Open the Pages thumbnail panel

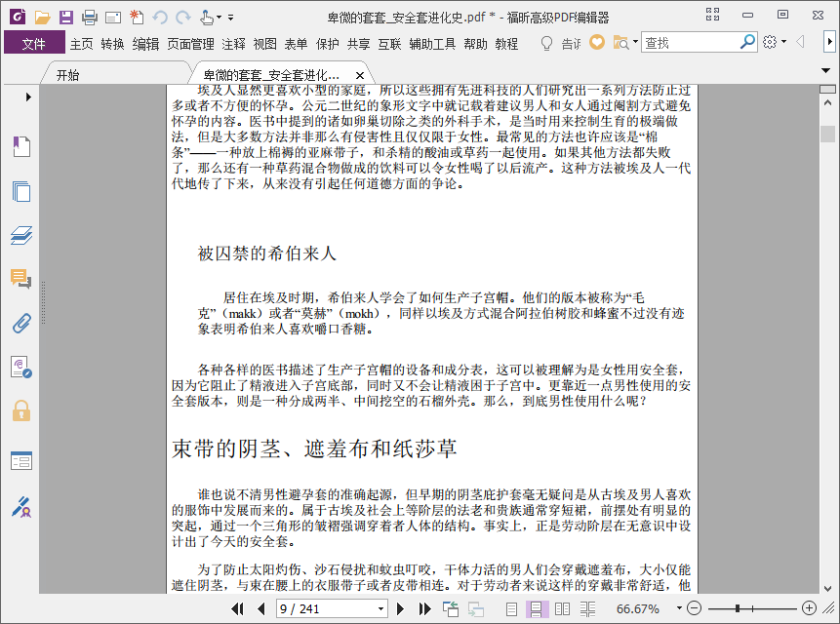pyautogui.click(x=21, y=191)
